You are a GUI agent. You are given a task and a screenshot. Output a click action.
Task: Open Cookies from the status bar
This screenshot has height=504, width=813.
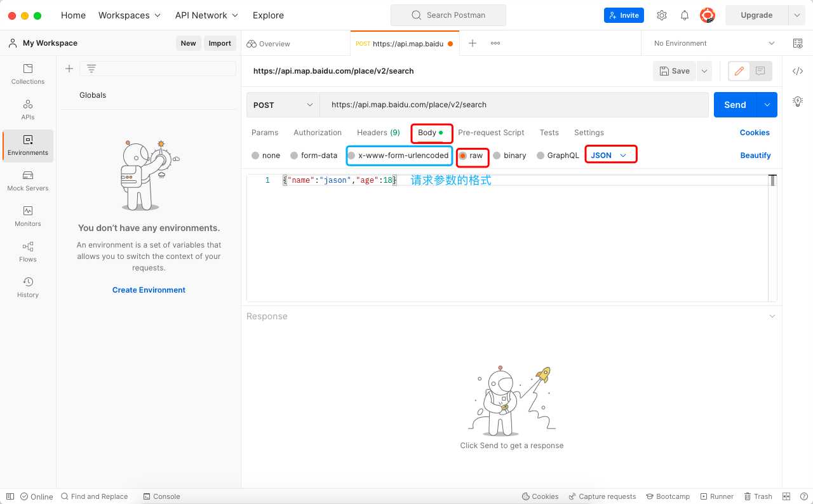click(541, 496)
